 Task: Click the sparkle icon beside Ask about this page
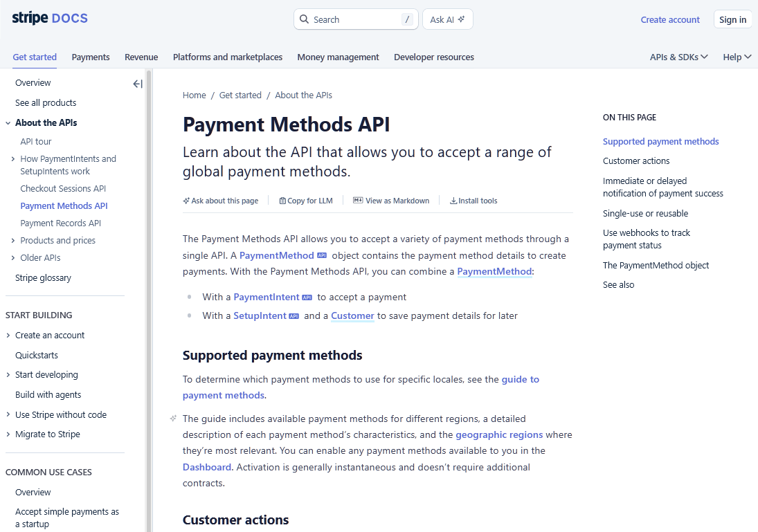[186, 201]
